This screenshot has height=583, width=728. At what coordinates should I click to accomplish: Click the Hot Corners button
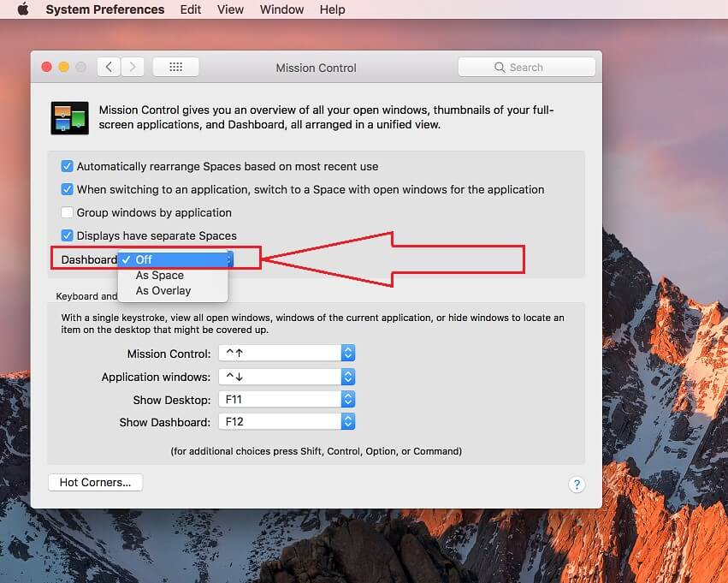94,482
